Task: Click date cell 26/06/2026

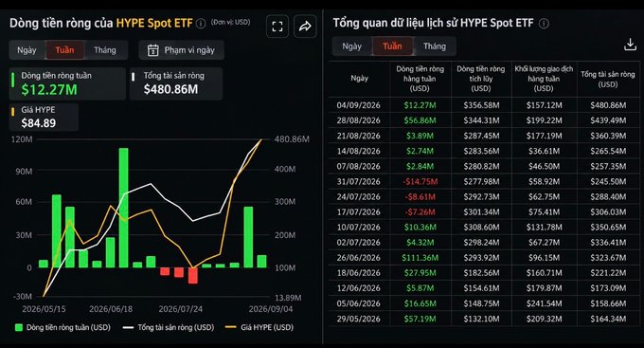Action: 359,258
